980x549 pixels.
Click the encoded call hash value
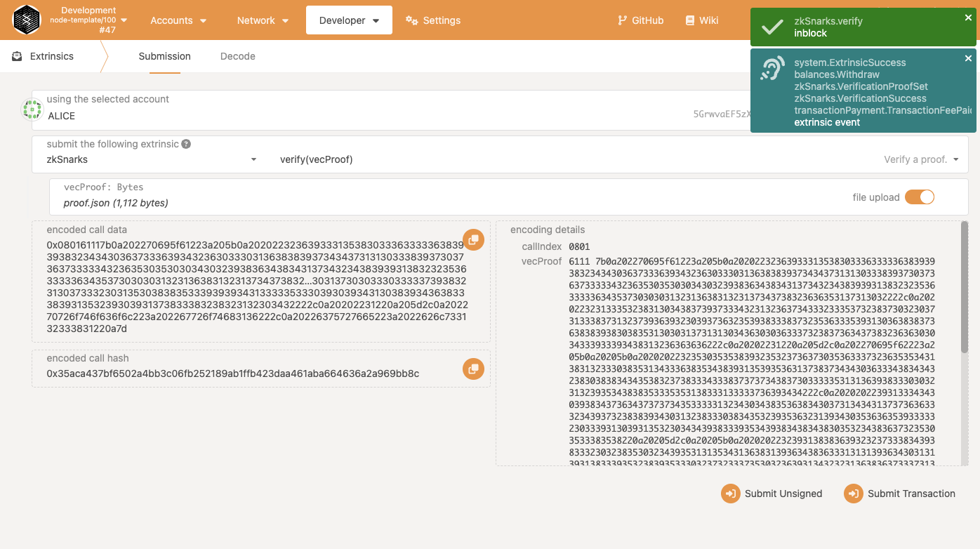[233, 373]
